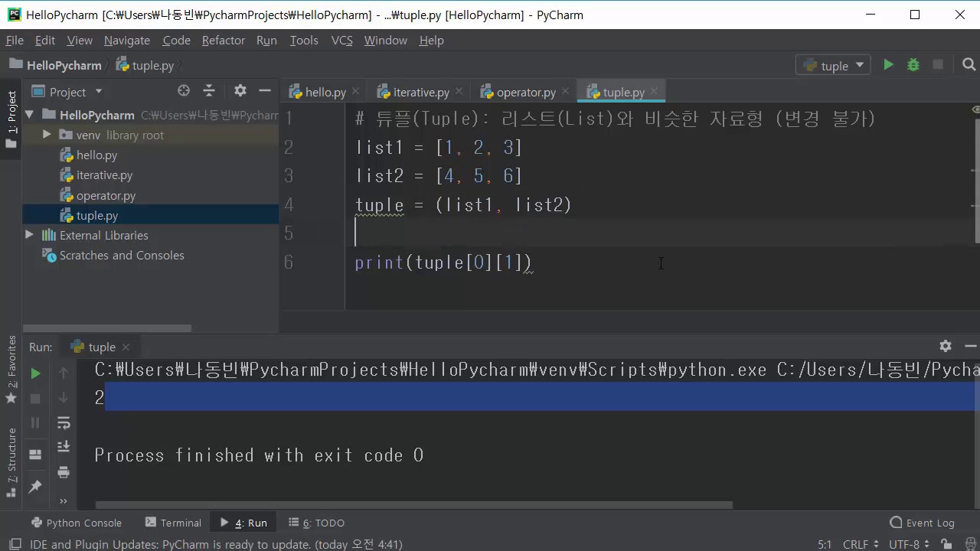The width and height of the screenshot is (980, 551).
Task: Open the Event Log
Action: (922, 523)
